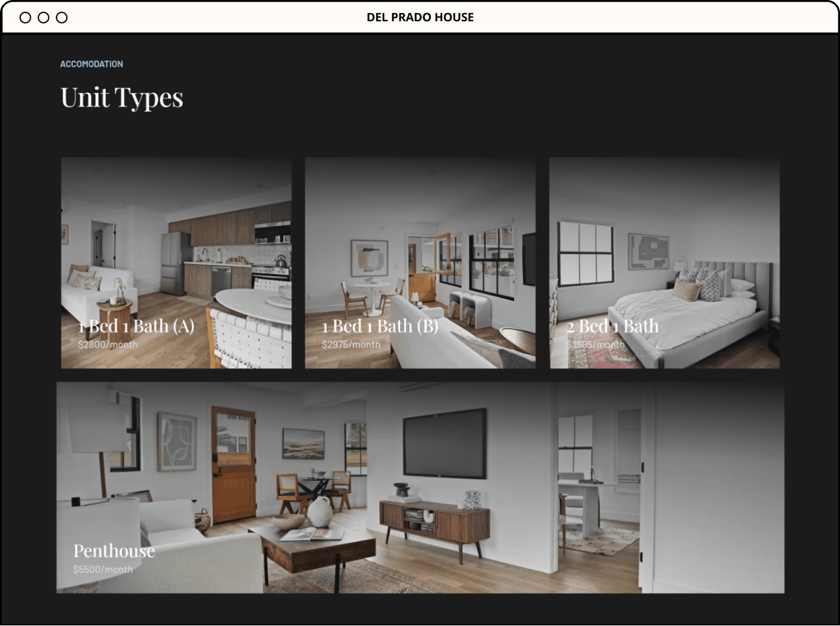Click the third window control circle
The image size is (840, 626).
tap(62, 18)
